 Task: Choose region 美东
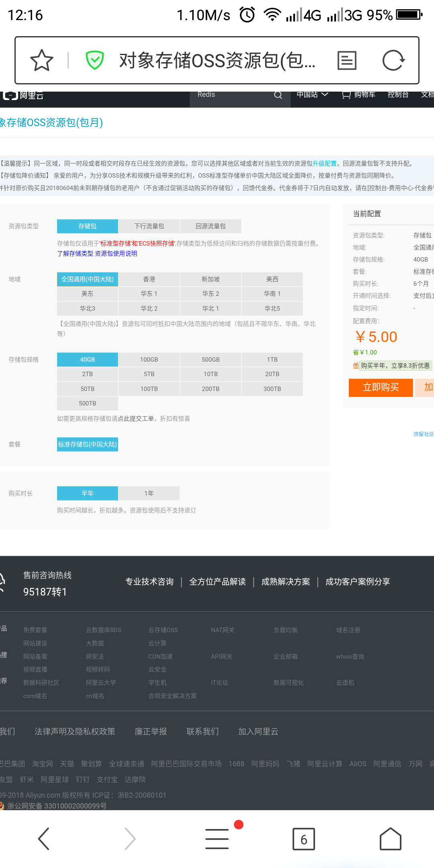click(x=88, y=294)
